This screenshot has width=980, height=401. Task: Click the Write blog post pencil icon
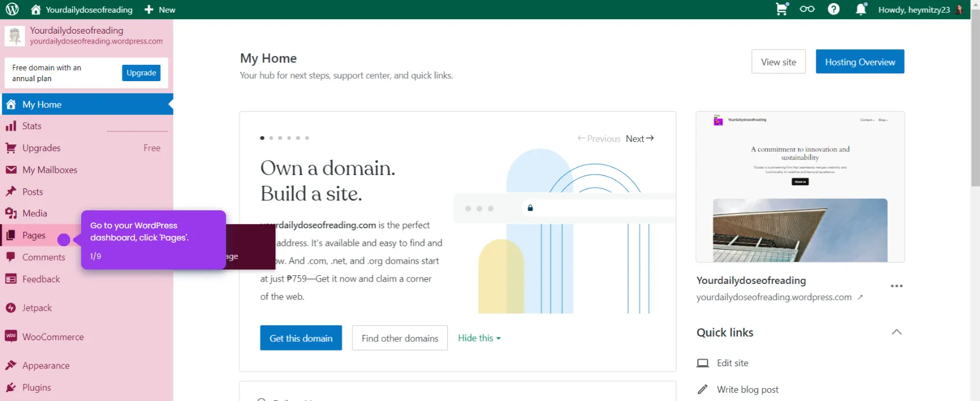[x=702, y=389]
